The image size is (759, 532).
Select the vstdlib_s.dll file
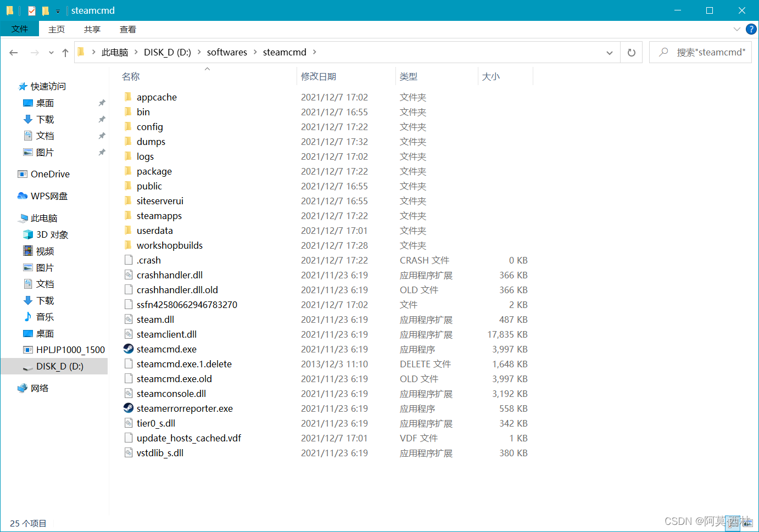coord(160,452)
